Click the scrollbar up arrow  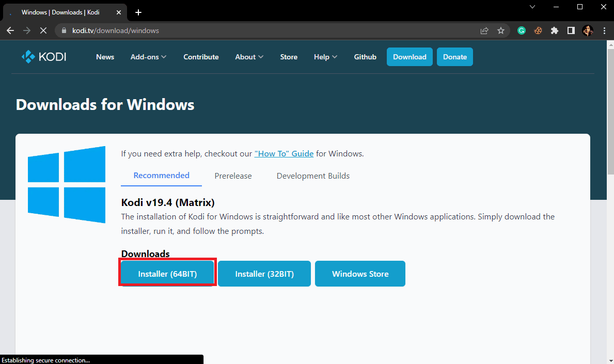610,44
